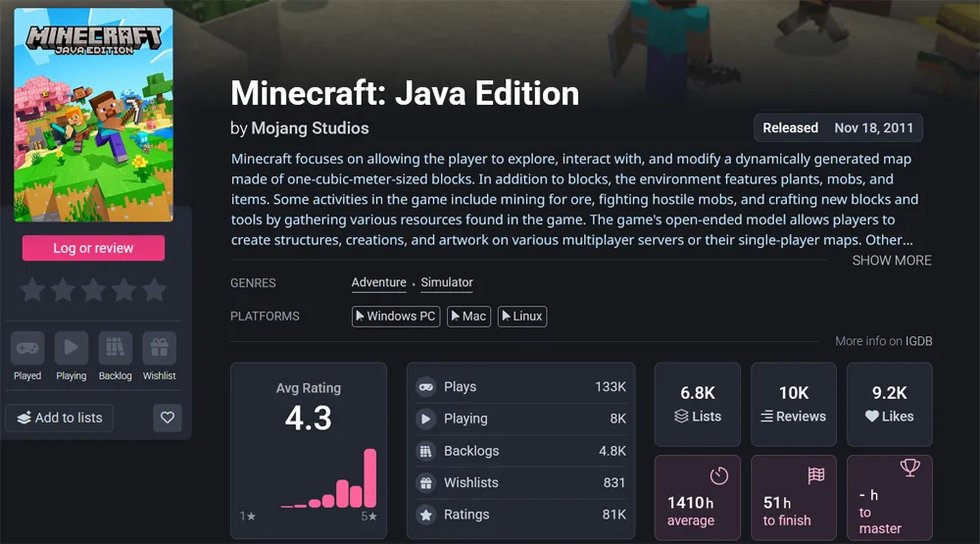The height and width of the screenshot is (544, 980).
Task: Select the Linux platform tag
Action: [x=522, y=317]
